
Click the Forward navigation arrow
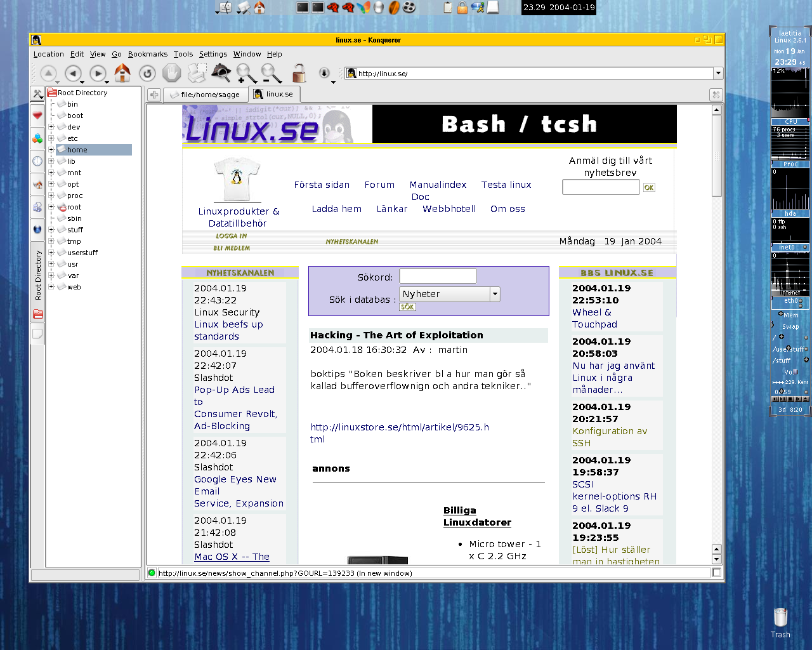[97, 74]
